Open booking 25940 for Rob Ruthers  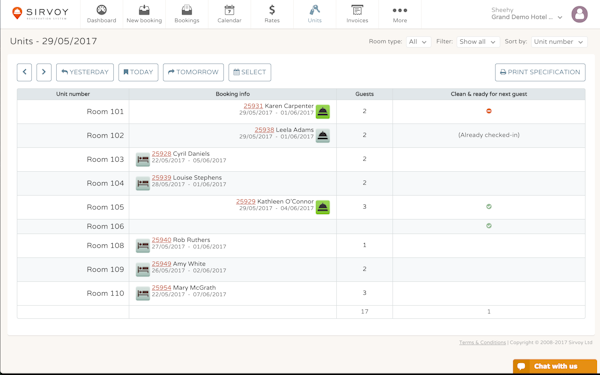[x=161, y=240]
